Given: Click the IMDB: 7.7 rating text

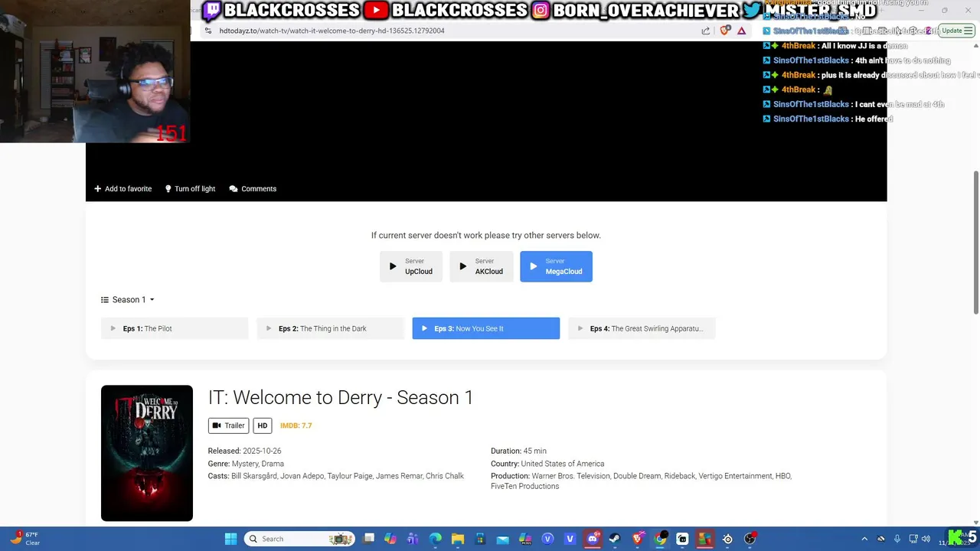Looking at the screenshot, I should [296, 425].
